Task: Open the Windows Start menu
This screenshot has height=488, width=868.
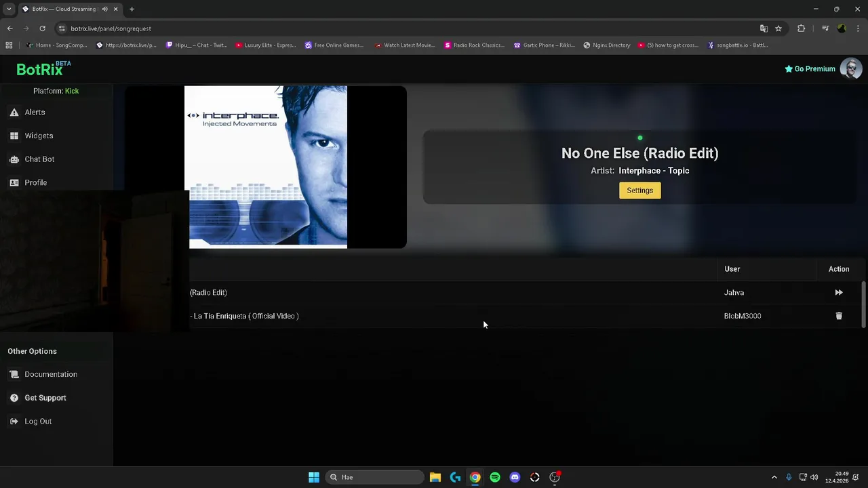Action: (x=314, y=477)
